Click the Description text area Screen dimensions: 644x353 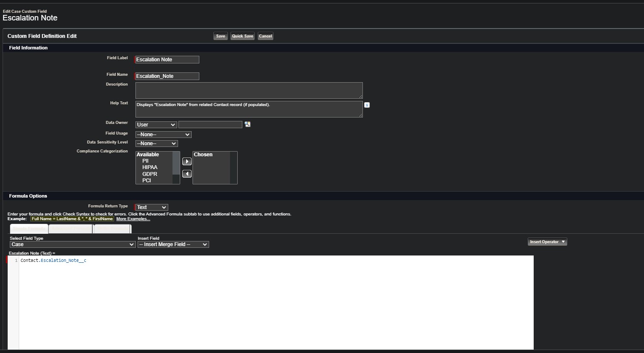tap(249, 90)
